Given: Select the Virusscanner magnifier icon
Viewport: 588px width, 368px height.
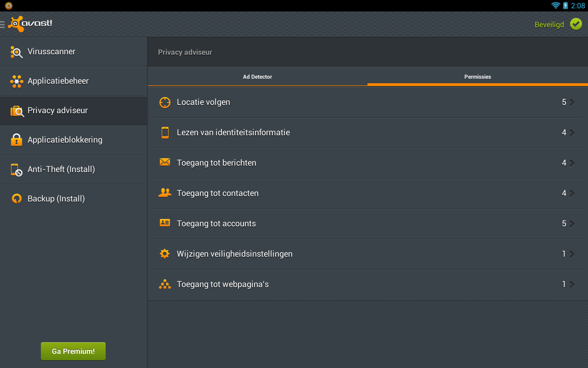Looking at the screenshot, I should point(17,52).
